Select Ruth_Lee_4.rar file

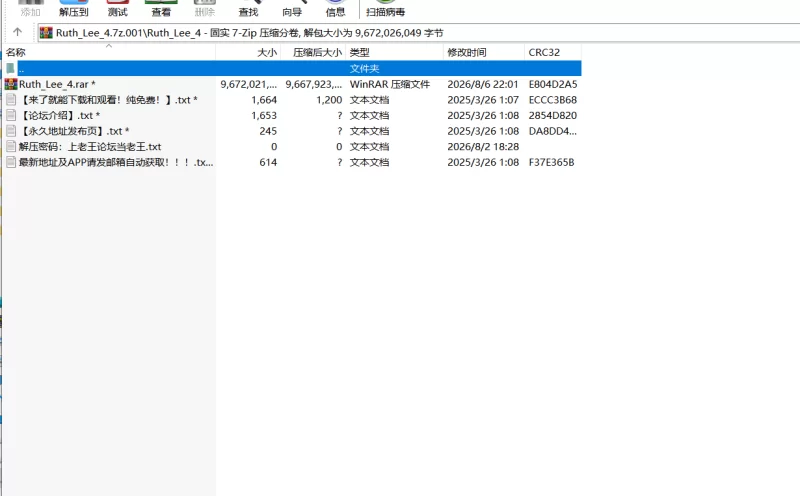57,84
